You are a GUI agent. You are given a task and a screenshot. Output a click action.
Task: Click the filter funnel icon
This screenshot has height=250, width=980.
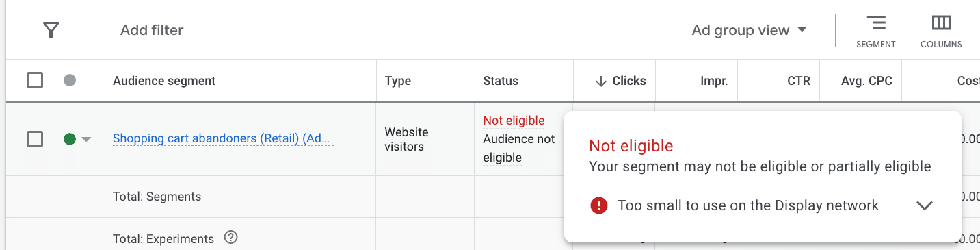click(51, 30)
